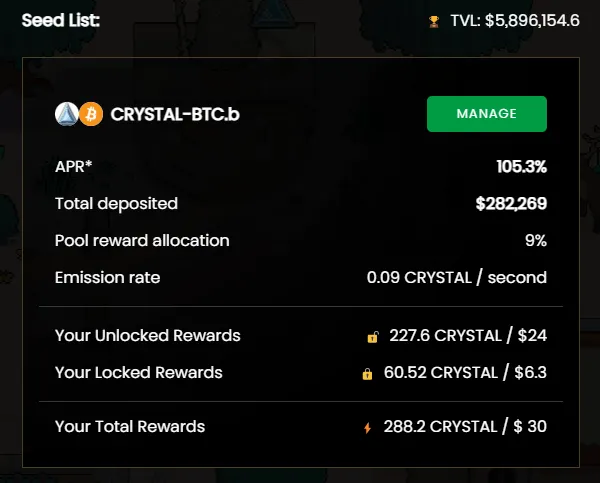Click the Total deposited label

(116, 204)
